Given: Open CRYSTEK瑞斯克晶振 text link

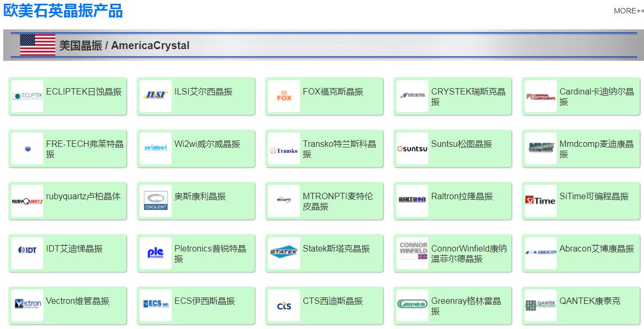Looking at the screenshot, I should (468, 97).
